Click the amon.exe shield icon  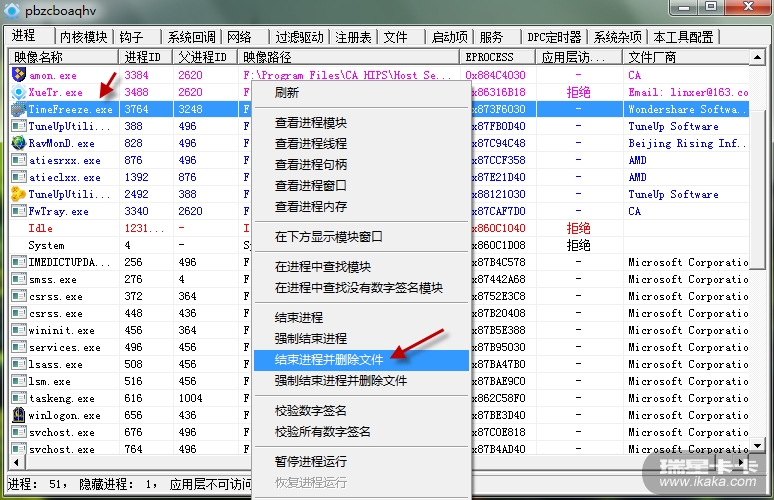[19, 75]
